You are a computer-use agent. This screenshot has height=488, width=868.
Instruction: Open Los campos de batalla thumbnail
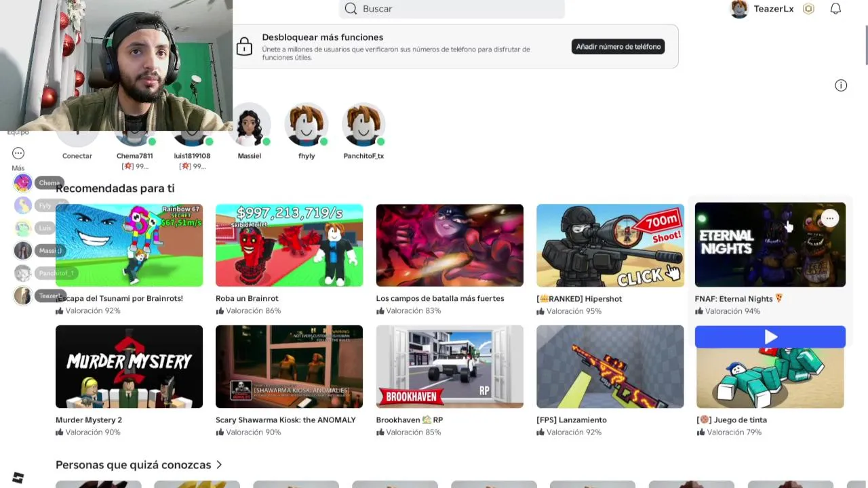[x=450, y=245]
